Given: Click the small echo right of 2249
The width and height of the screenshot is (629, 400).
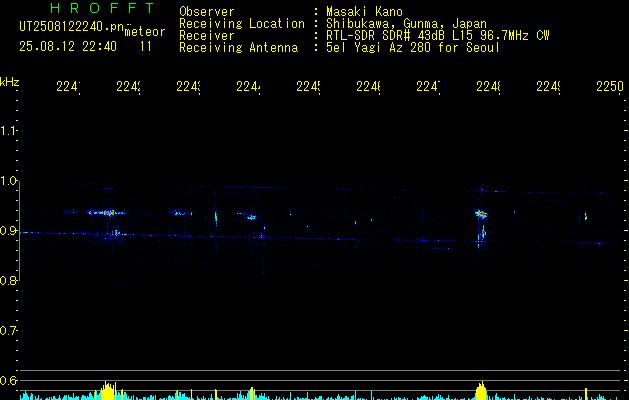Looking at the screenshot, I should click(x=586, y=217).
